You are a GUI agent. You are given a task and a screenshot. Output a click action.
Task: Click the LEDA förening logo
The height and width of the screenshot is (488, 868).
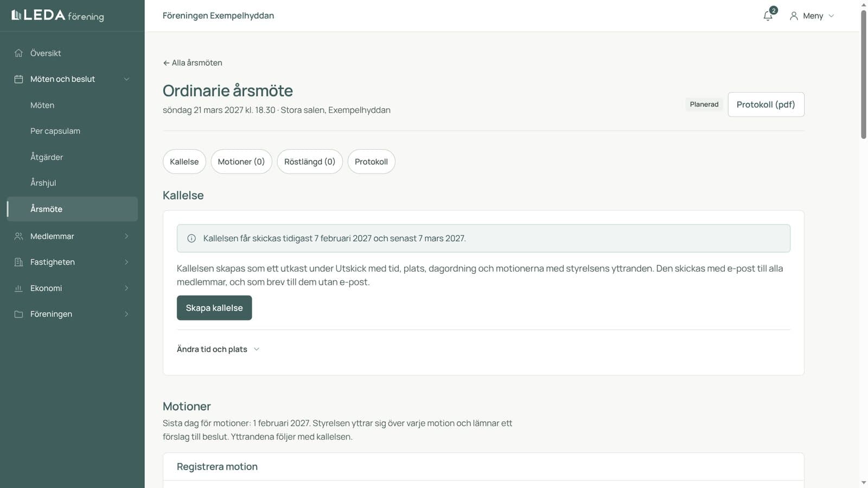pos(58,15)
